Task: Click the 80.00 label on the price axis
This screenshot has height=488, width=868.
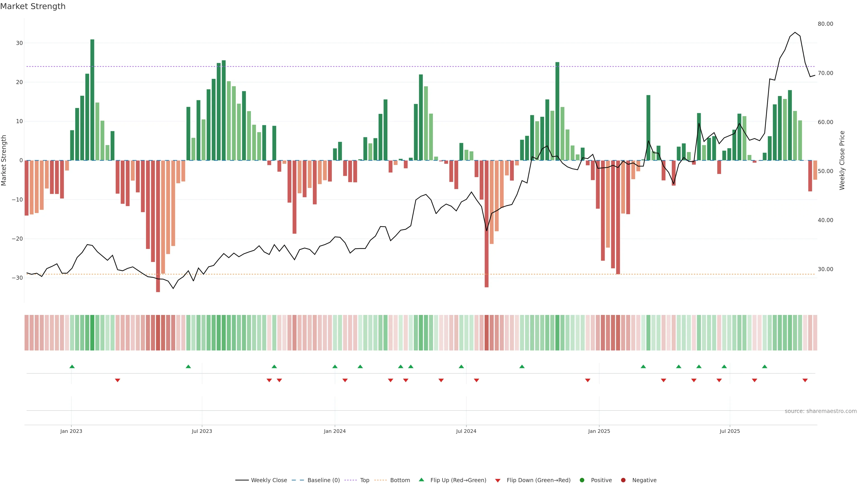Action: pyautogui.click(x=825, y=24)
